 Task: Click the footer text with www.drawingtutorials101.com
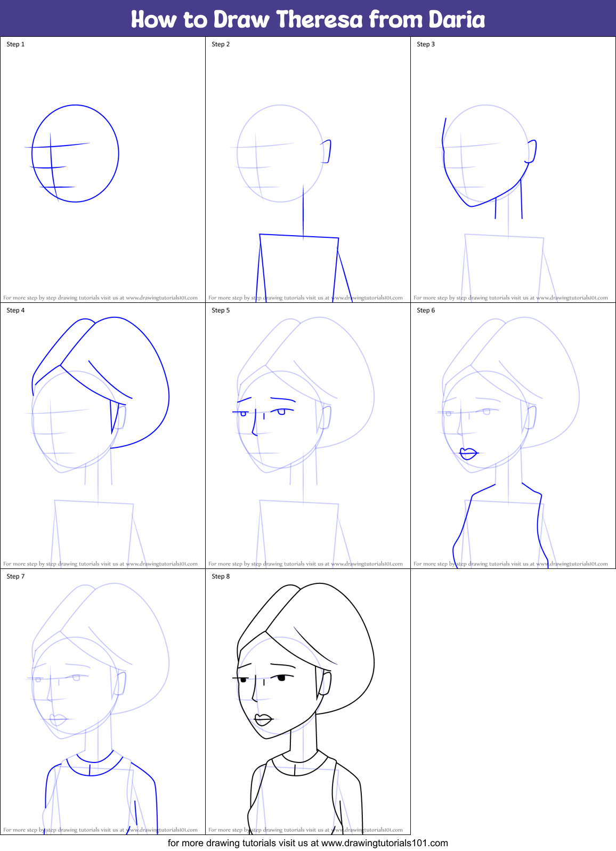point(308,843)
